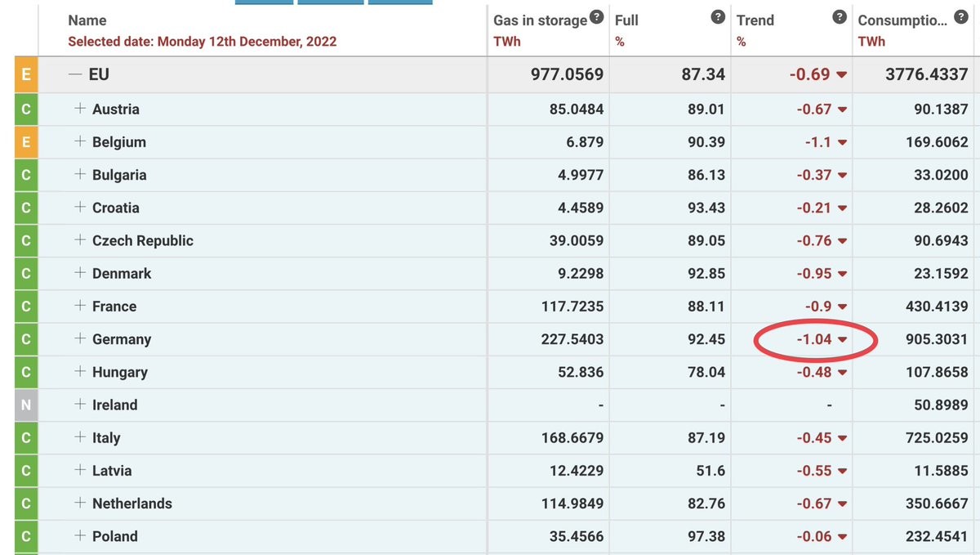Click green C status badge for Austria
Viewport: 980px width, 555px height.
(25, 109)
